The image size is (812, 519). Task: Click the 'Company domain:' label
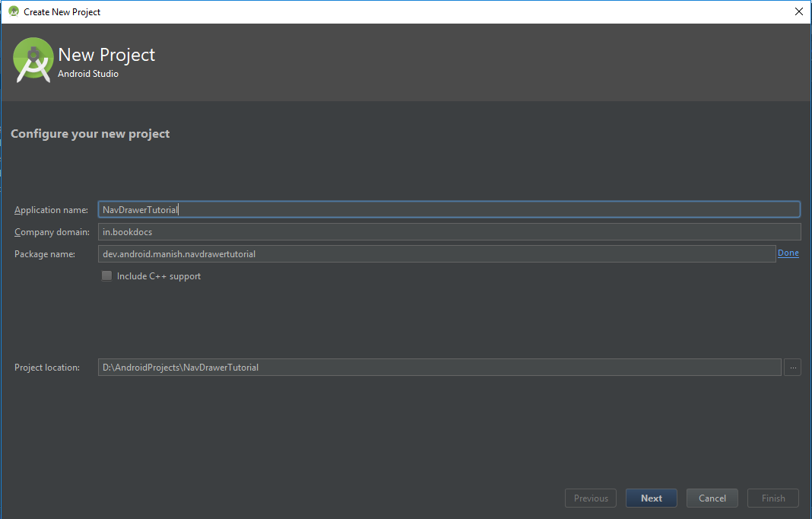click(x=52, y=232)
